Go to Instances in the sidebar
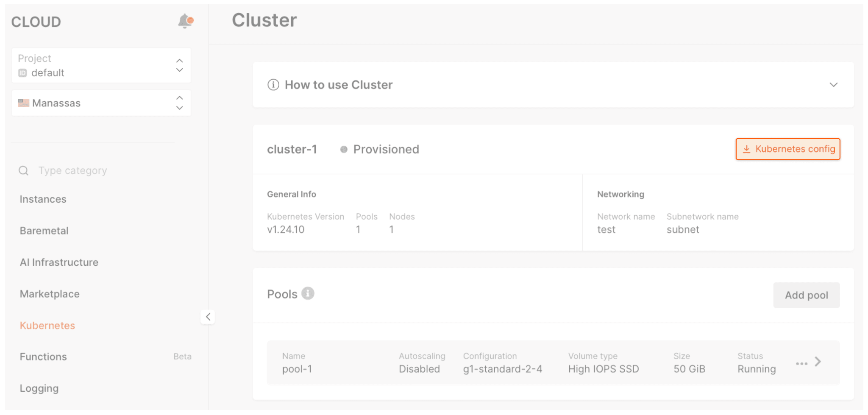The image size is (868, 415). tap(43, 199)
